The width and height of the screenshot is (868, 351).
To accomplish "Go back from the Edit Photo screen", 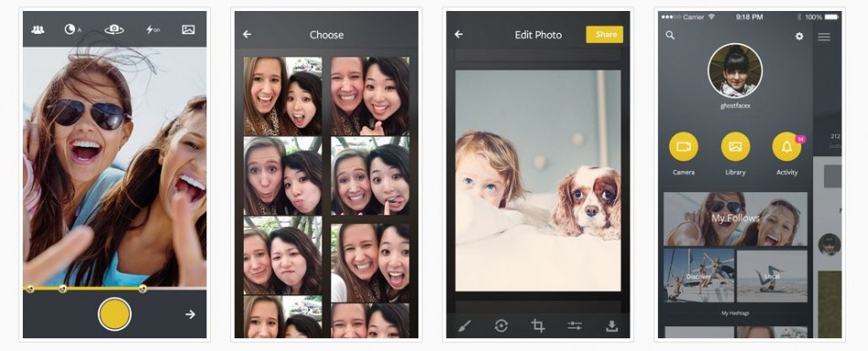I will [x=459, y=35].
